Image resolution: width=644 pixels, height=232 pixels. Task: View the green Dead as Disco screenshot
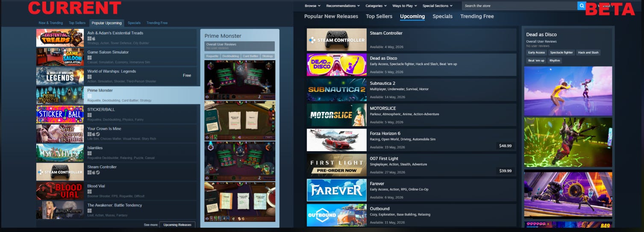[x=568, y=142]
